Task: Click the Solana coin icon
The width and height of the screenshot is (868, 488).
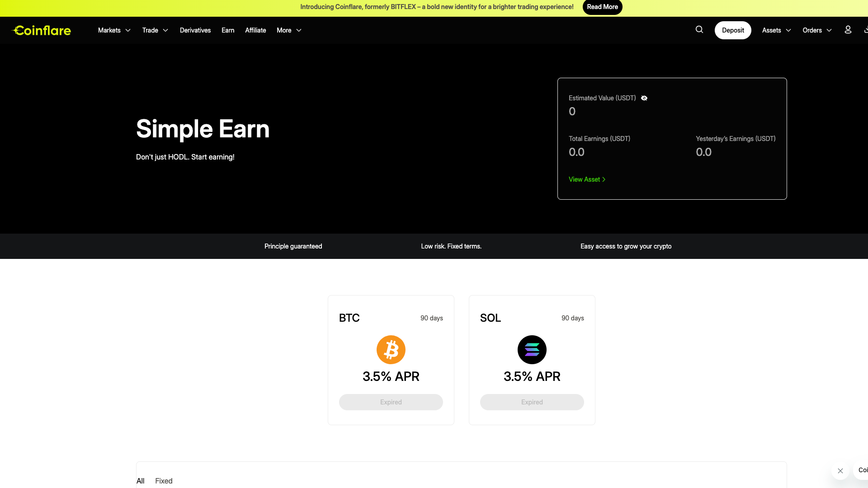Action: click(532, 350)
